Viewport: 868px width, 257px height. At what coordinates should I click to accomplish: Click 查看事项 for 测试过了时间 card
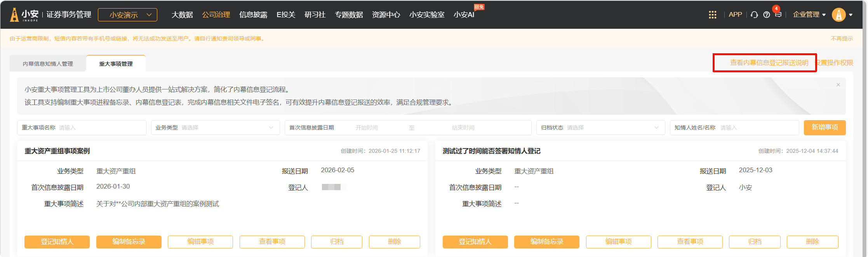[690, 242]
